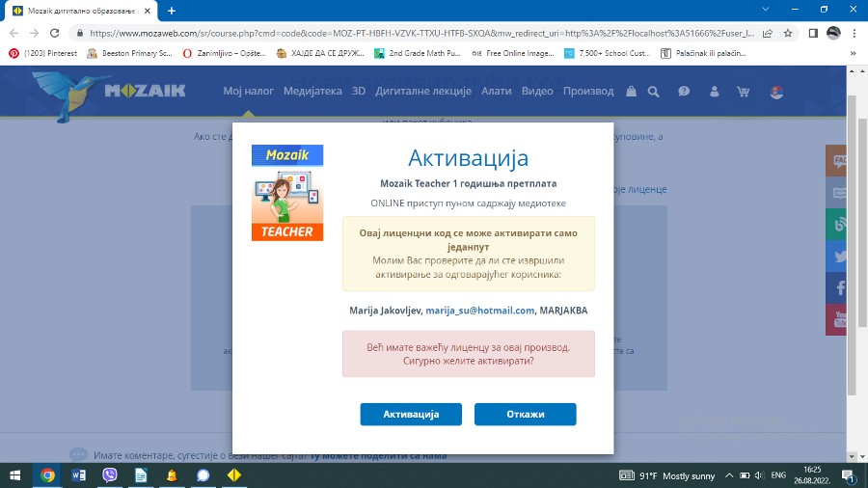Click the Serbian flag language selector
This screenshot has height=488, width=868.
[776, 92]
